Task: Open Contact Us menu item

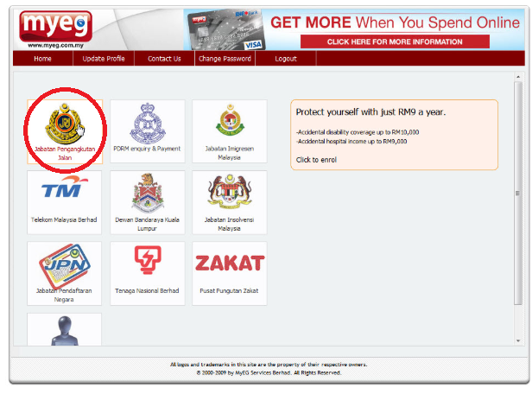Action: pyautogui.click(x=164, y=59)
